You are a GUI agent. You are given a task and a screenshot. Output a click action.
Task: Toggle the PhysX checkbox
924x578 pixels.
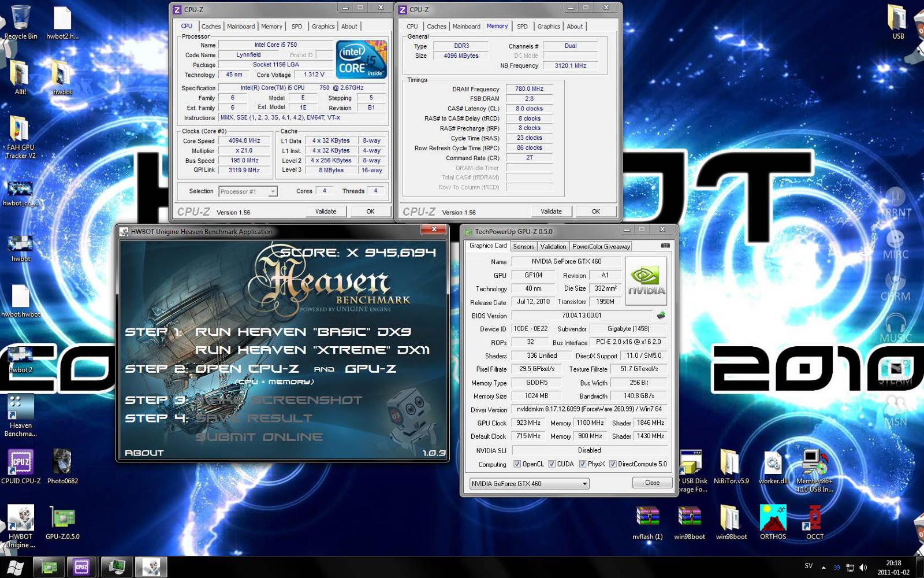tap(583, 464)
